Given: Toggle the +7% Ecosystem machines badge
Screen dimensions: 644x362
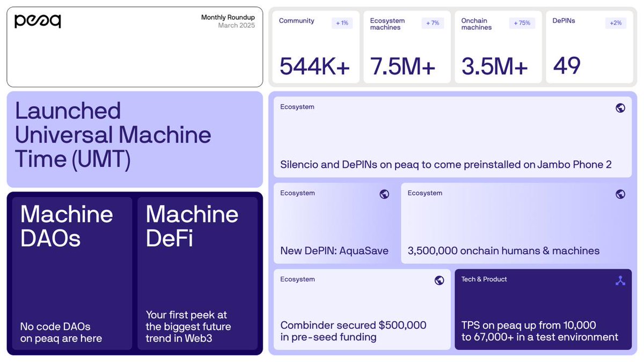Looking at the screenshot, I should tap(433, 23).
